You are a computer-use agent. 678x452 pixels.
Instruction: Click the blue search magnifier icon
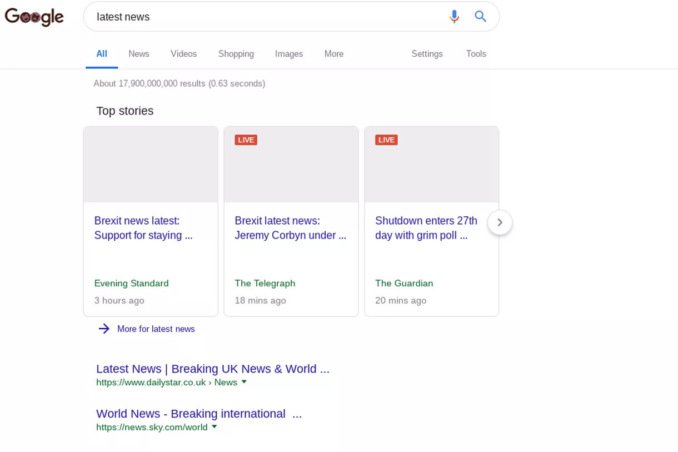[480, 17]
